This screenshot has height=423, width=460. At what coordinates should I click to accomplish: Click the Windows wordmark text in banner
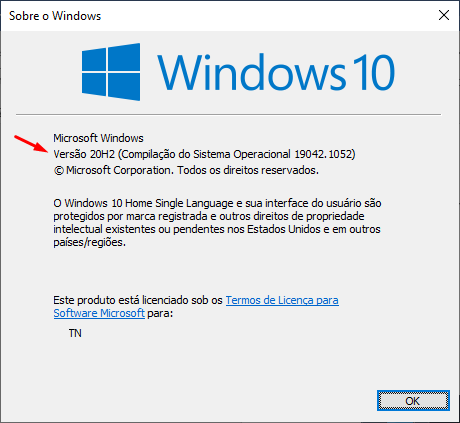pos(251,72)
